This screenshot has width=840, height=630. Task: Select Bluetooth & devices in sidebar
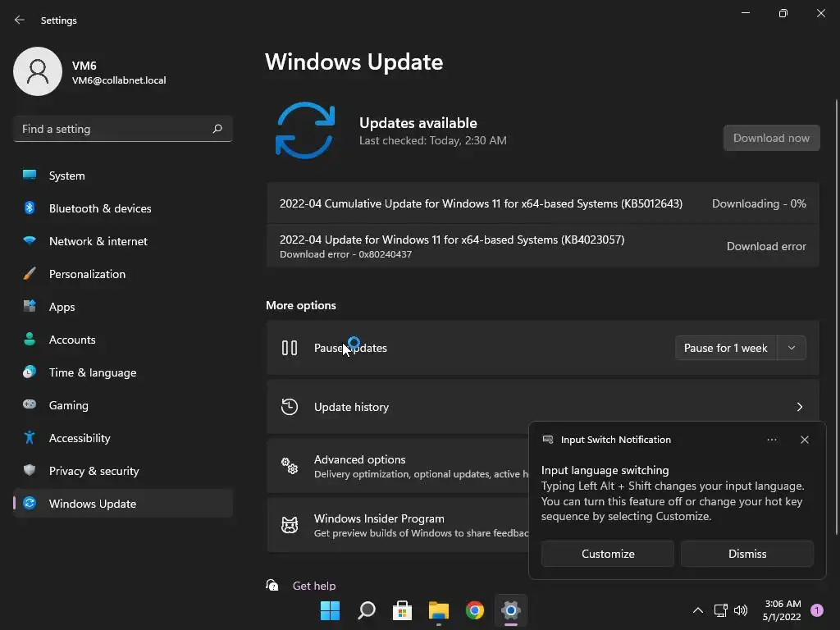pyautogui.click(x=123, y=208)
